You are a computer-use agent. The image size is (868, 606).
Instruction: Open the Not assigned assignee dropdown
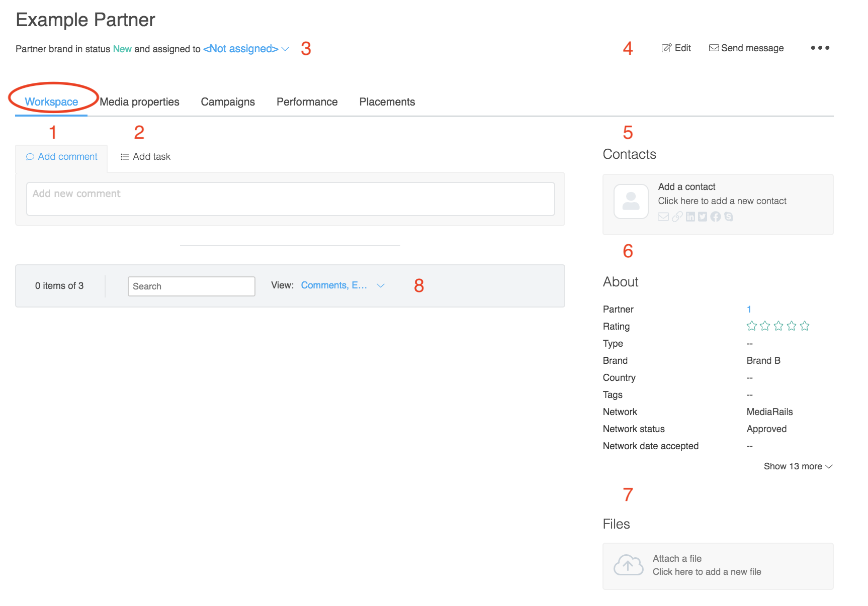tap(246, 49)
